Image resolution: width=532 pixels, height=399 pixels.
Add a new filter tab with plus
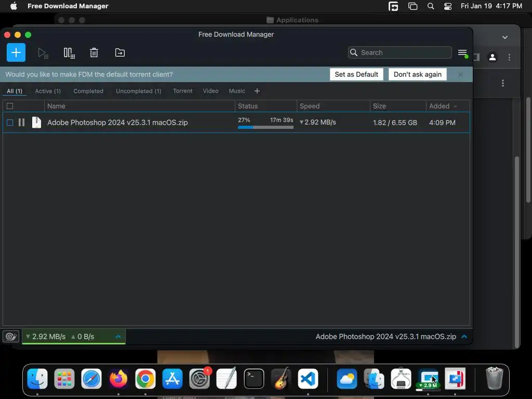[x=257, y=91]
